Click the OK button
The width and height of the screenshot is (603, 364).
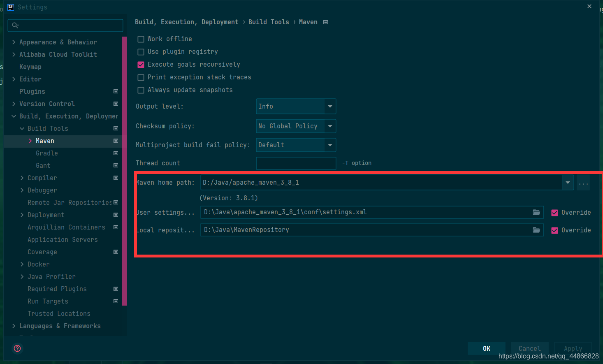(x=487, y=348)
